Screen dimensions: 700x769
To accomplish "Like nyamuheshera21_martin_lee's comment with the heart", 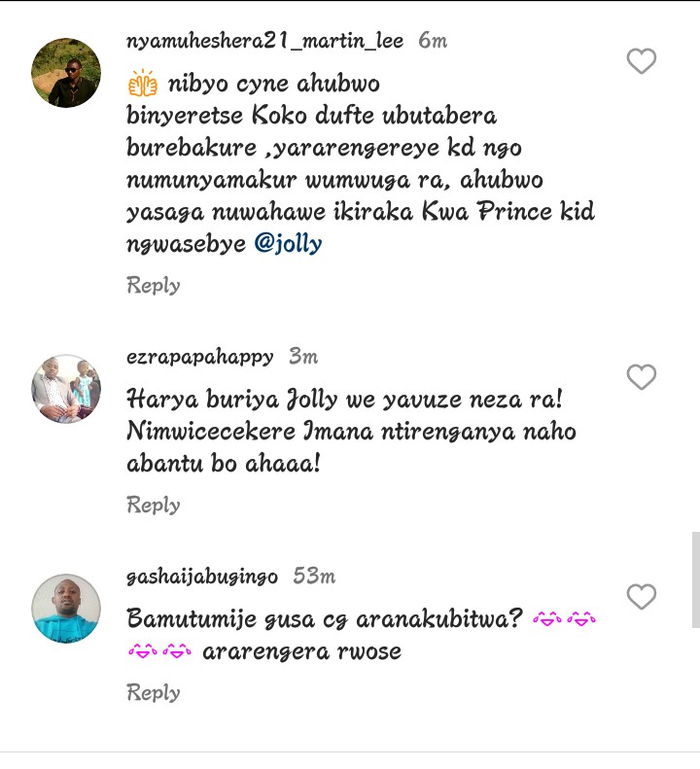I will (641, 61).
